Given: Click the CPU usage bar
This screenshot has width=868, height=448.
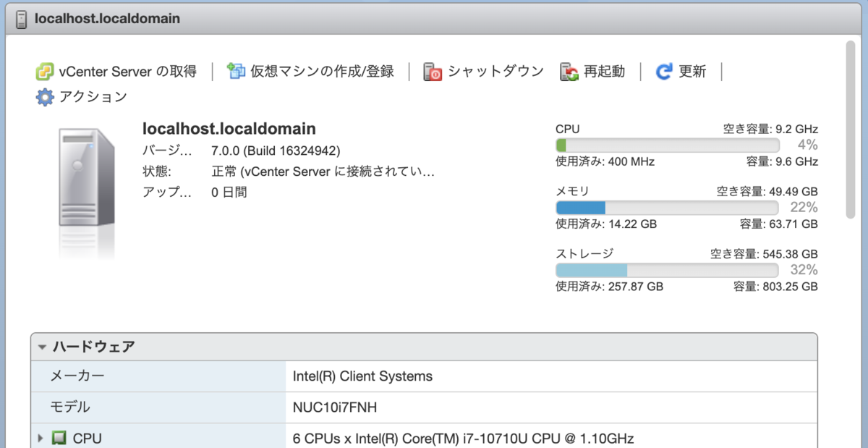Looking at the screenshot, I should coord(667,145).
